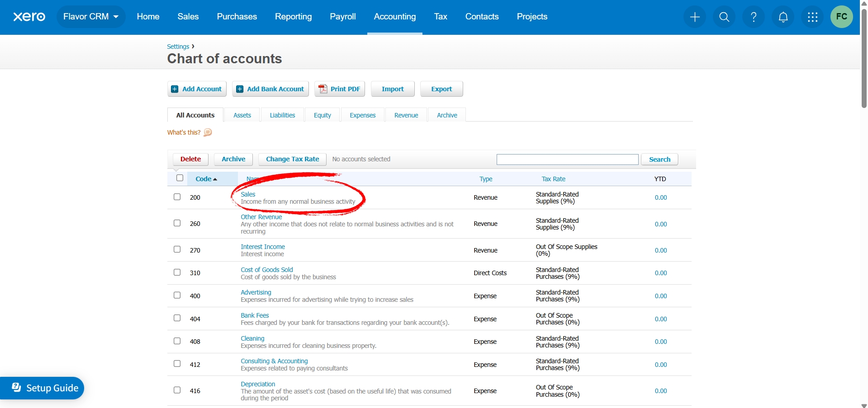
Task: Open the search magnifier icon
Action: click(x=724, y=17)
